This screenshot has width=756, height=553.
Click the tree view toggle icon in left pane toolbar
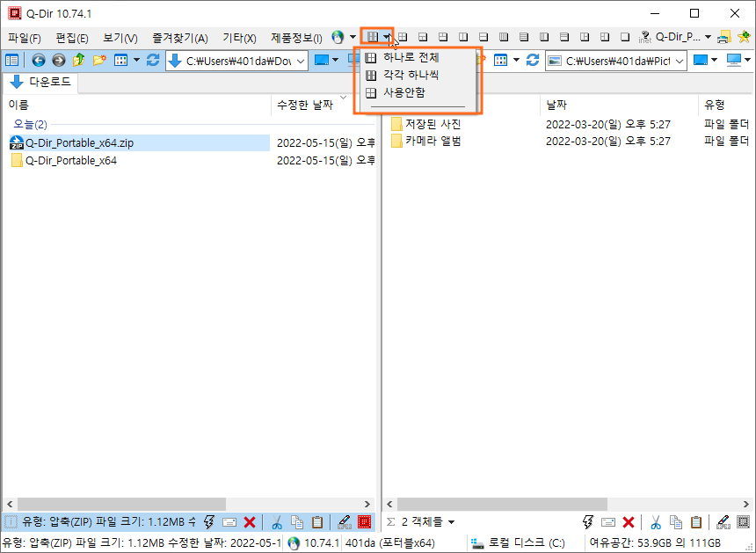click(11, 61)
